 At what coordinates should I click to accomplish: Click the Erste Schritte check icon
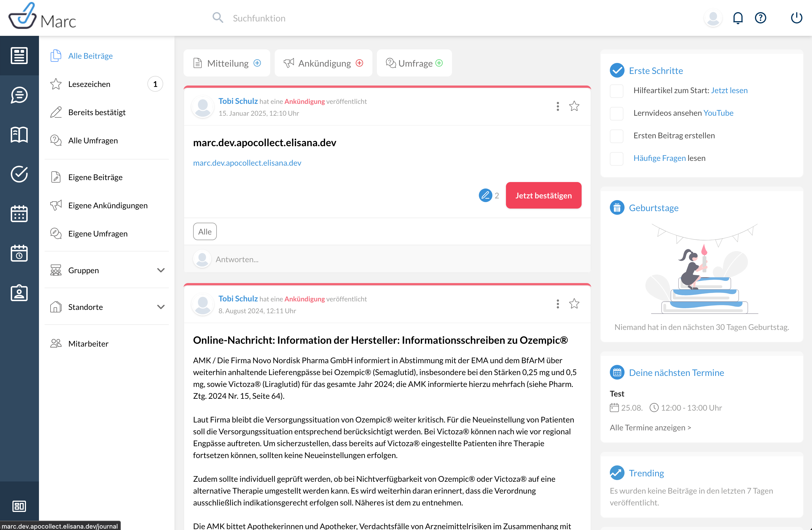[x=617, y=71]
